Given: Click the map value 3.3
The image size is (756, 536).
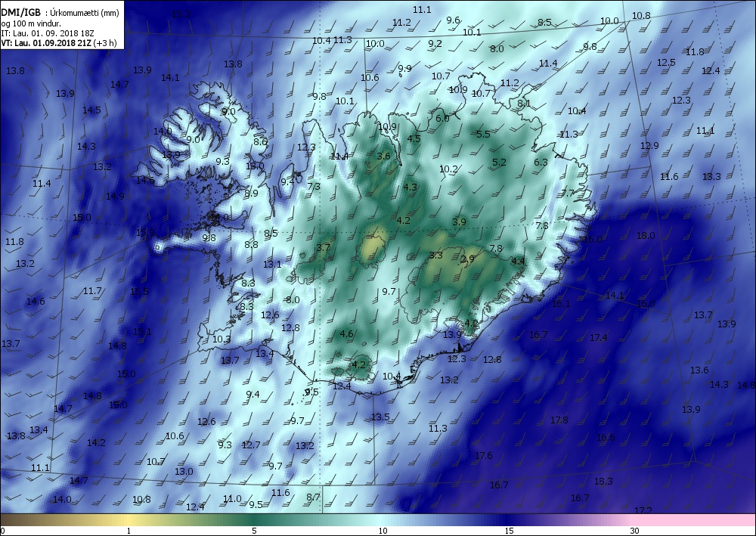Looking at the screenshot, I should coord(436,255).
